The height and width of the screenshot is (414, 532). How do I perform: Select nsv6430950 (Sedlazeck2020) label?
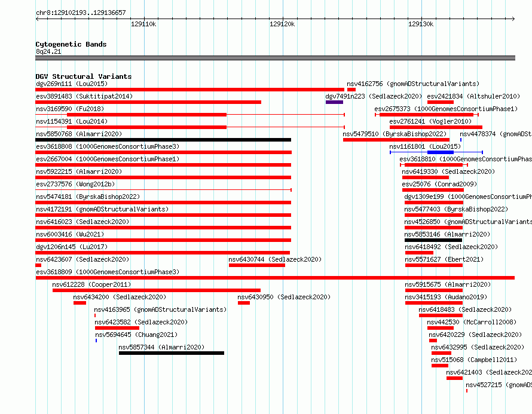[284, 297]
